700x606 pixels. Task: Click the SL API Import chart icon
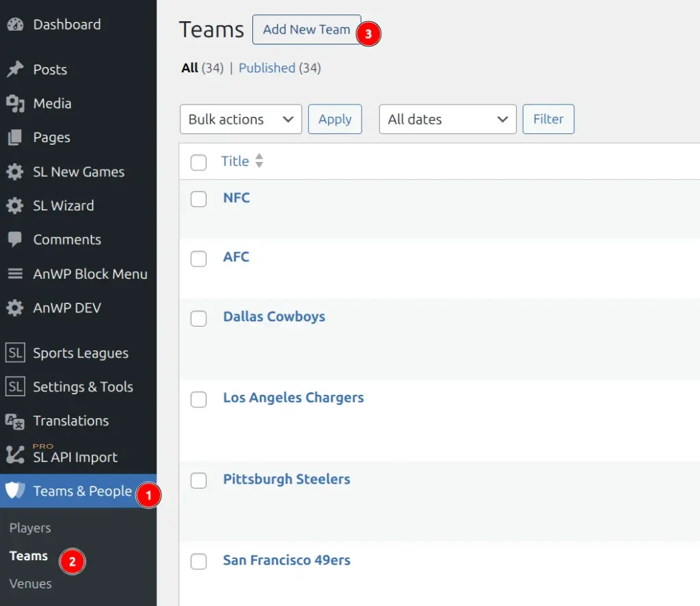pos(15,455)
